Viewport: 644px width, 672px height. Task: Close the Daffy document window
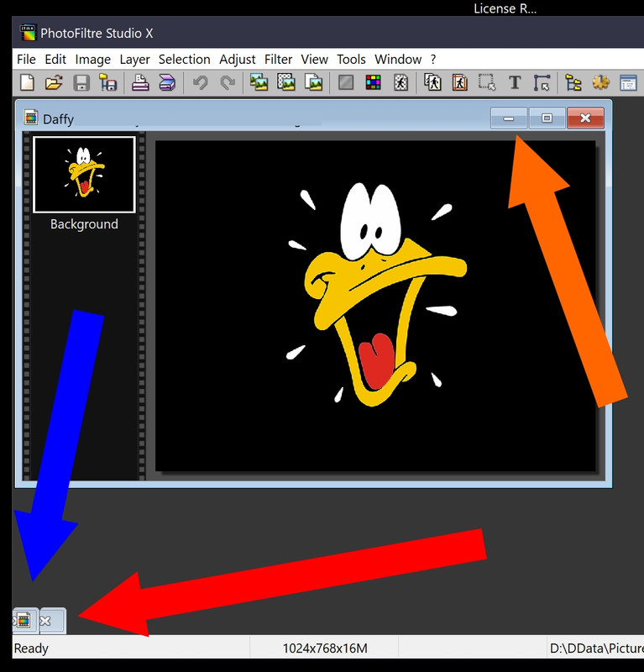(x=585, y=118)
